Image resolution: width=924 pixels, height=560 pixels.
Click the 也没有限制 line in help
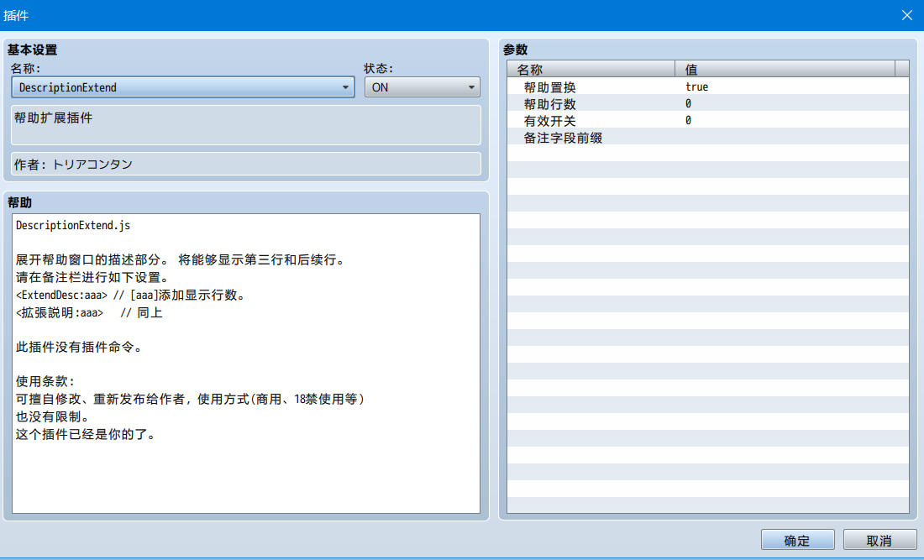pos(52,416)
